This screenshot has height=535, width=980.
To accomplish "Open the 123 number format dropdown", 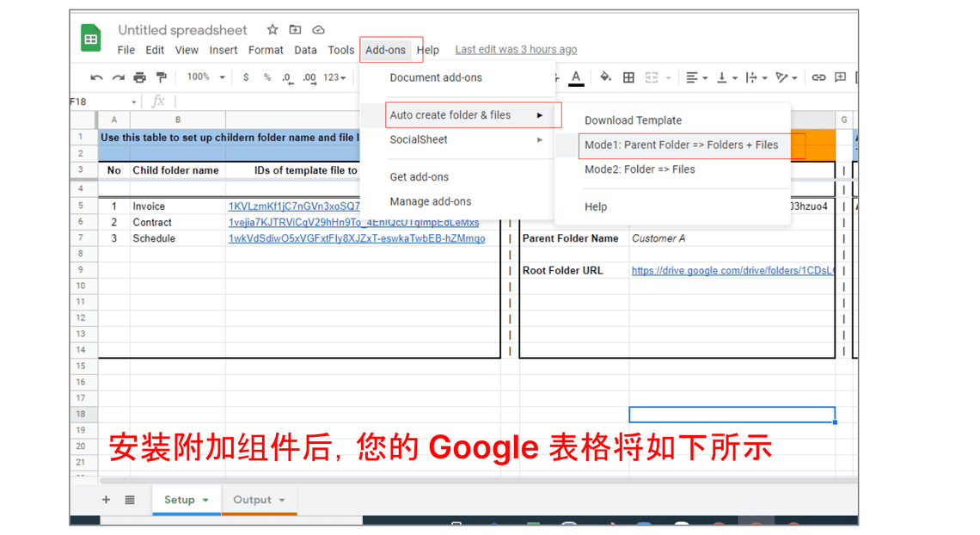I will 334,77.
